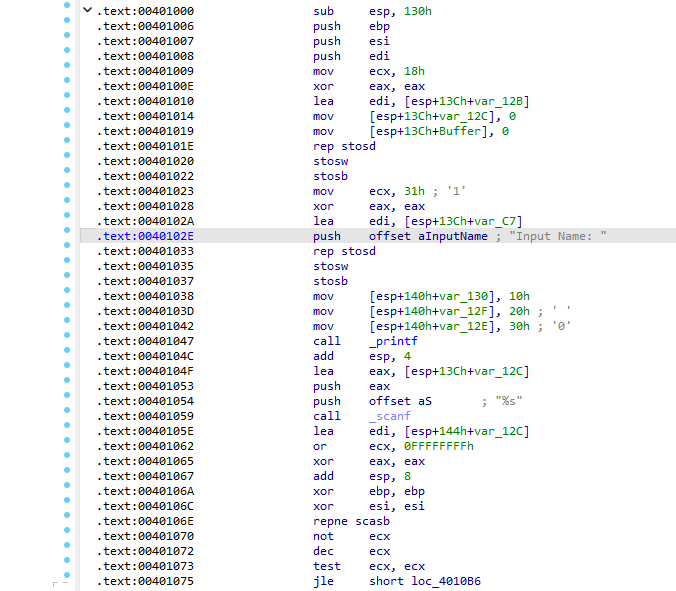676x591 pixels.
Task: Select the second rep stosd at 00401033
Action: (x=344, y=251)
